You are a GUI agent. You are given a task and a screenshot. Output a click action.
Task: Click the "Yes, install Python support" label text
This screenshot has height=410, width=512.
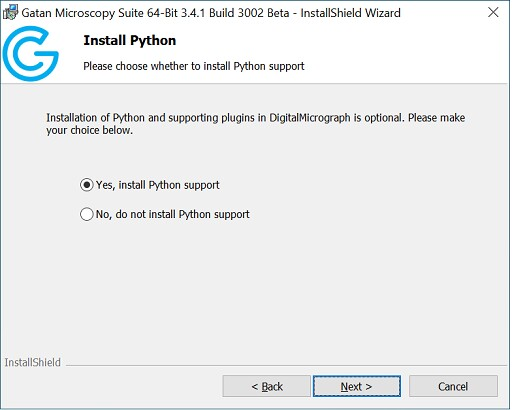[x=157, y=185]
